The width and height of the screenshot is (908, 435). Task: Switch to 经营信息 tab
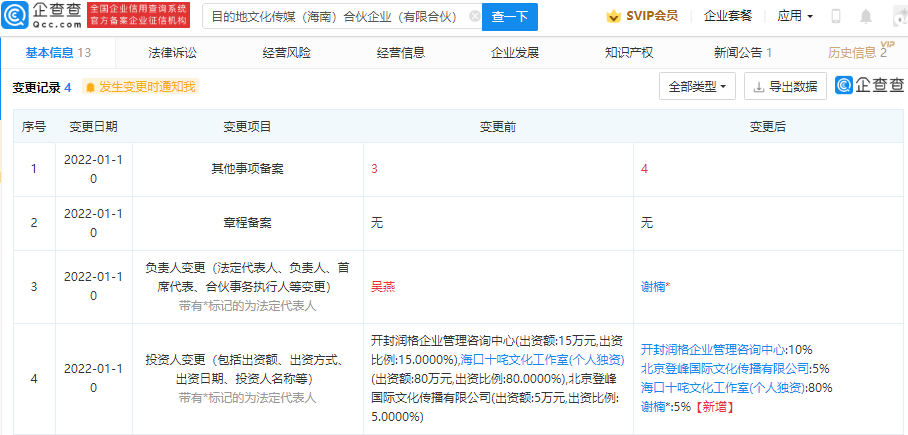(x=401, y=53)
